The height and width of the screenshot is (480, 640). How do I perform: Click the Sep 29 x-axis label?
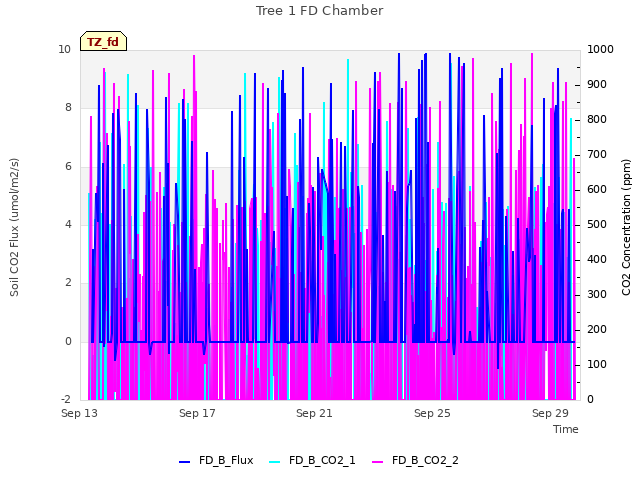[550, 413]
